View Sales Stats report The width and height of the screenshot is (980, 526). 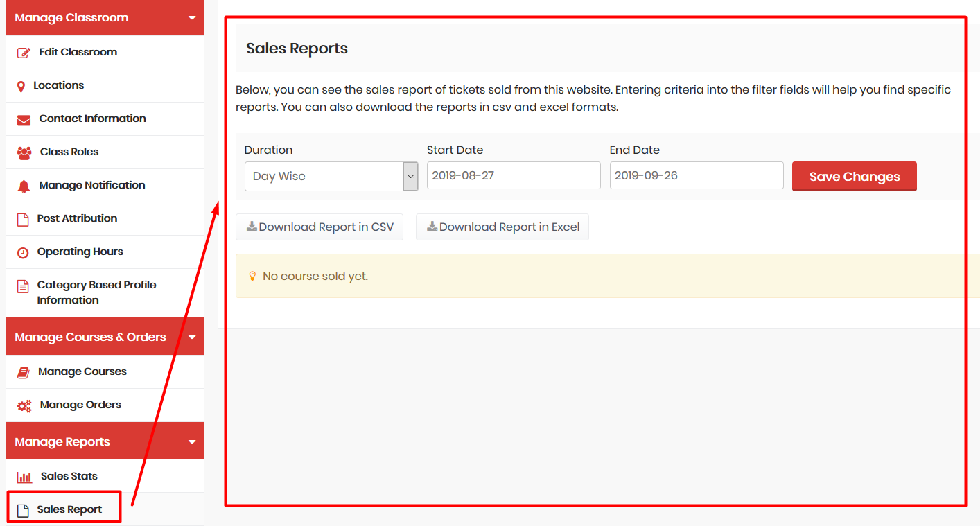(105, 477)
